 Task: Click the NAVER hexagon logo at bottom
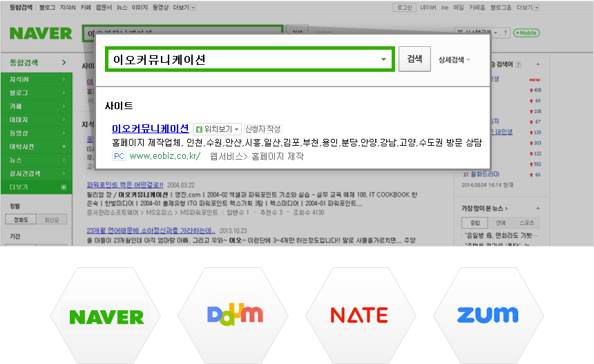click(106, 316)
